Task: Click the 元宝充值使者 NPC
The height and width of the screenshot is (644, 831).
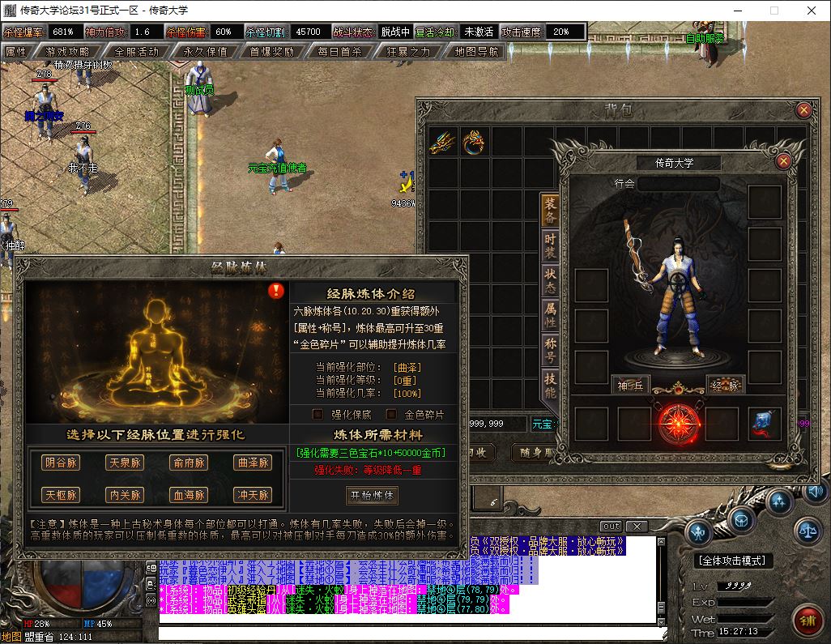Action: pos(278,167)
